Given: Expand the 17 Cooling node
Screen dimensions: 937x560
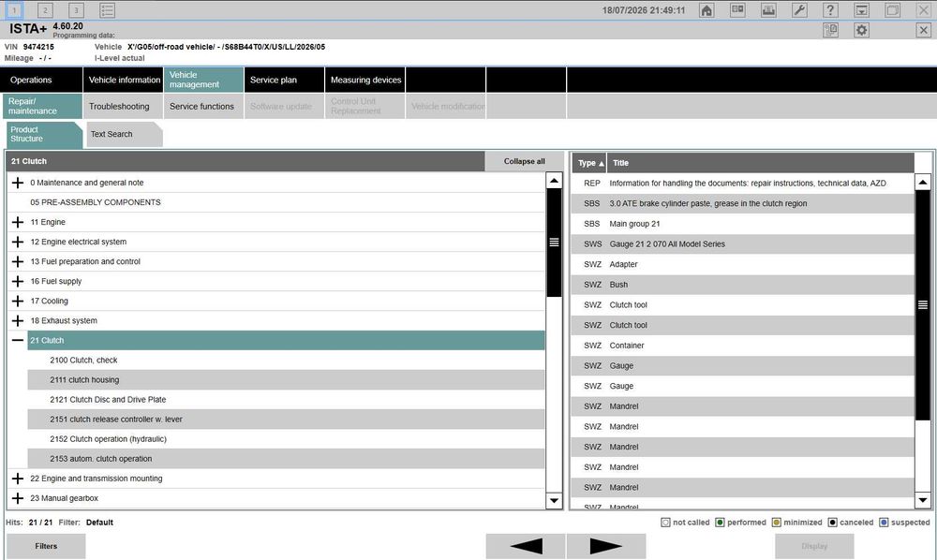Looking at the screenshot, I should pos(18,301).
